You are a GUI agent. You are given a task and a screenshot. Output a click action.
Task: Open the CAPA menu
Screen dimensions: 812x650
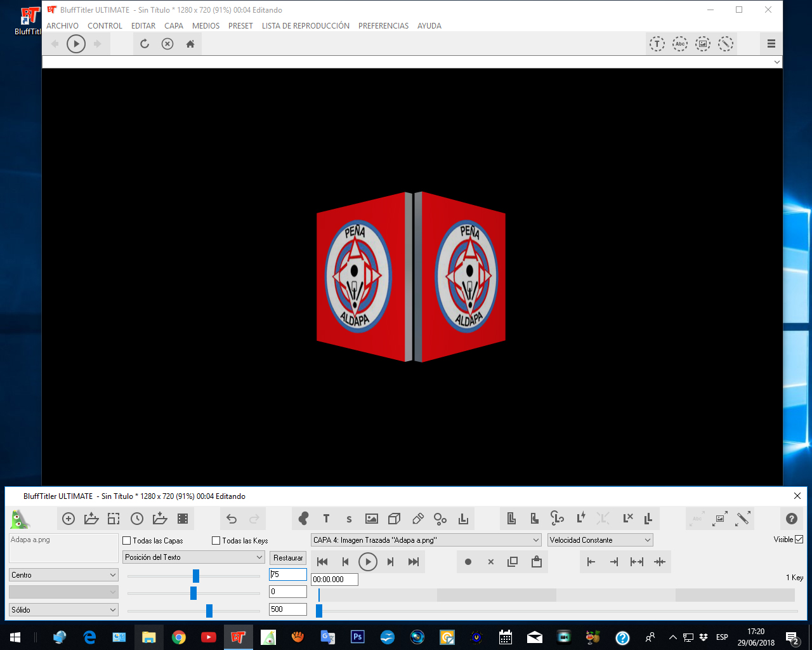174,26
